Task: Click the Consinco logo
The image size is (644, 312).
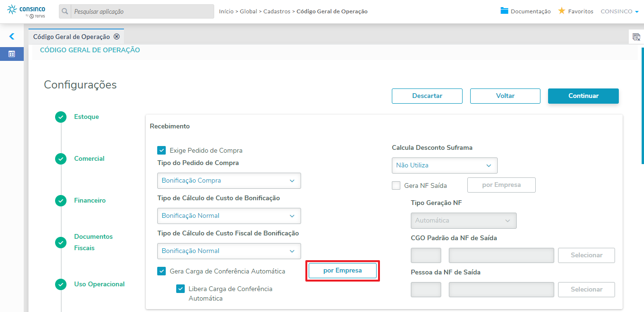Action: 27,11
